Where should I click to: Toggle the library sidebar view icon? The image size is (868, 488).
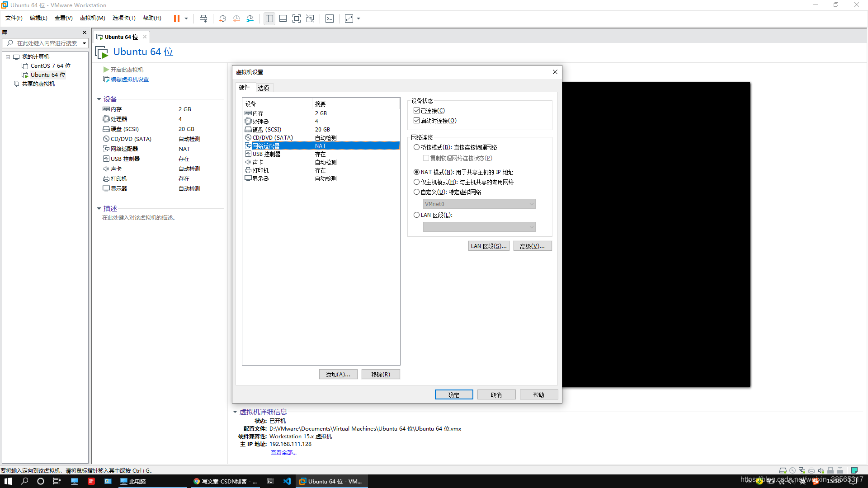coord(269,19)
